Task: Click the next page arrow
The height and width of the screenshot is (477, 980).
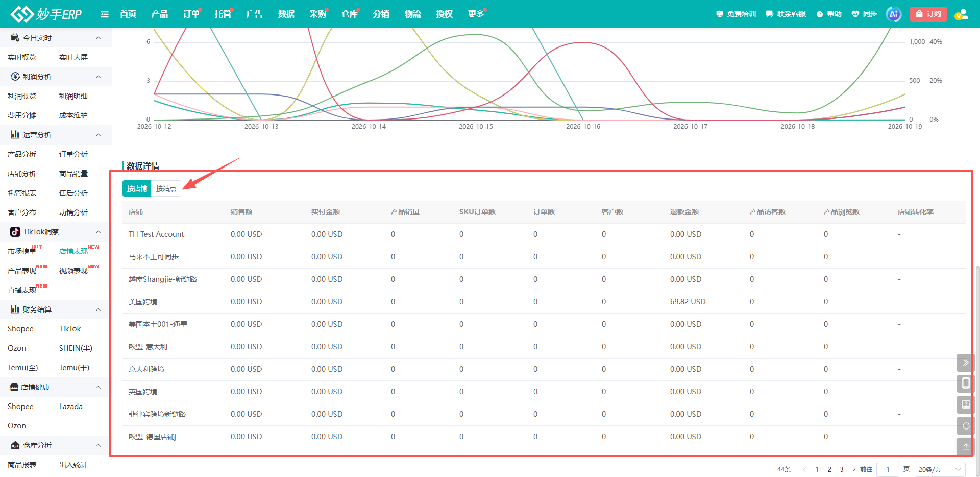Action: tap(853, 469)
